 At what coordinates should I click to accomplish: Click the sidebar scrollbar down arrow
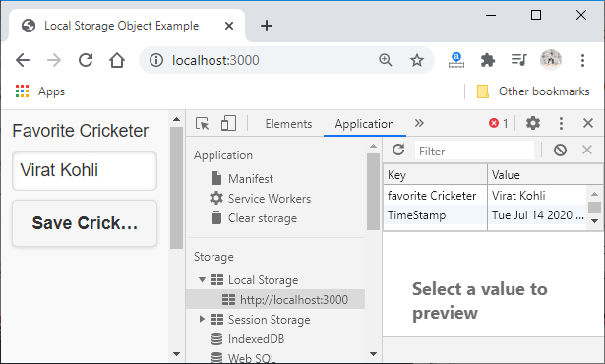[x=373, y=353]
